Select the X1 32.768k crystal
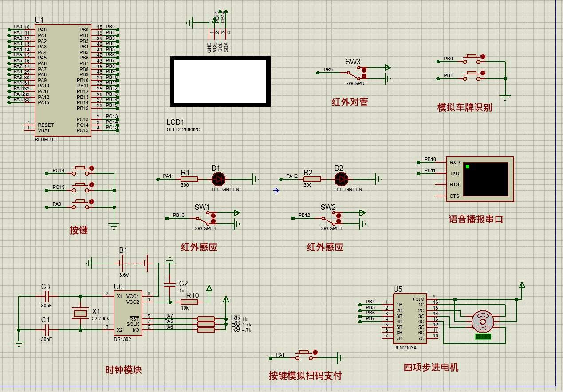 point(80,314)
